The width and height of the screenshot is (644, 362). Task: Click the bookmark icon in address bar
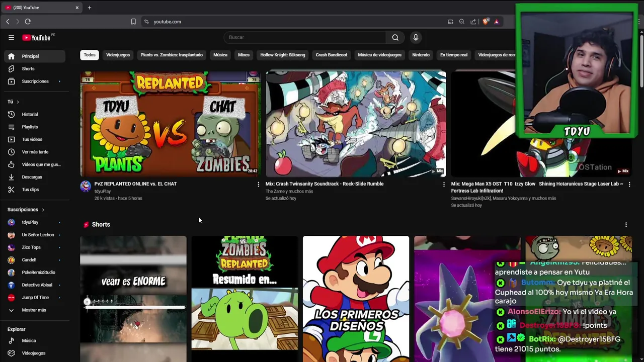pyautogui.click(x=133, y=22)
